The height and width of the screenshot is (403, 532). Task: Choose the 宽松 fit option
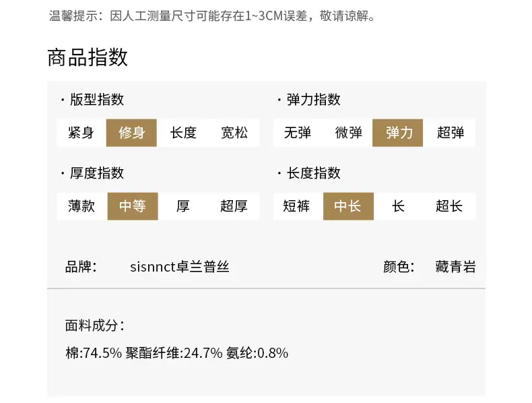[x=234, y=133]
